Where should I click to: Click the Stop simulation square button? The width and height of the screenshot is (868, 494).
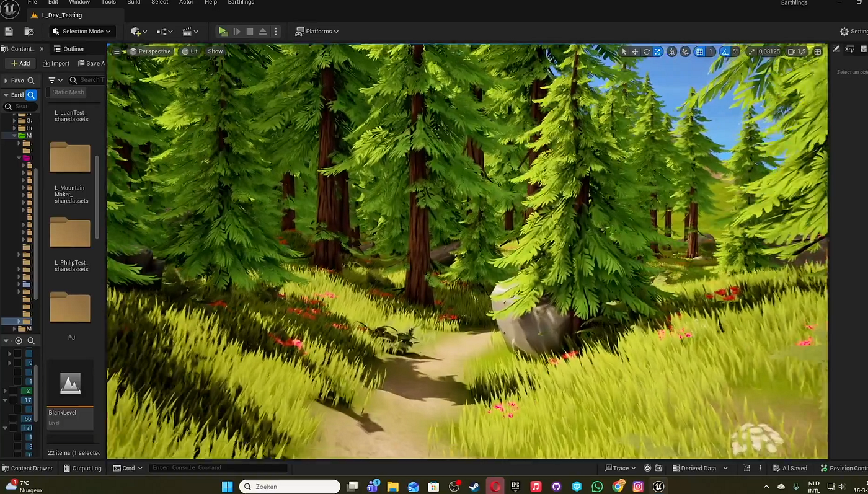(250, 31)
